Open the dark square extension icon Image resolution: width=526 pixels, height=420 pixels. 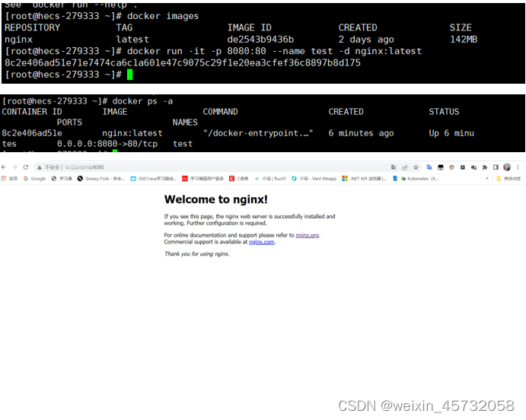463,167
